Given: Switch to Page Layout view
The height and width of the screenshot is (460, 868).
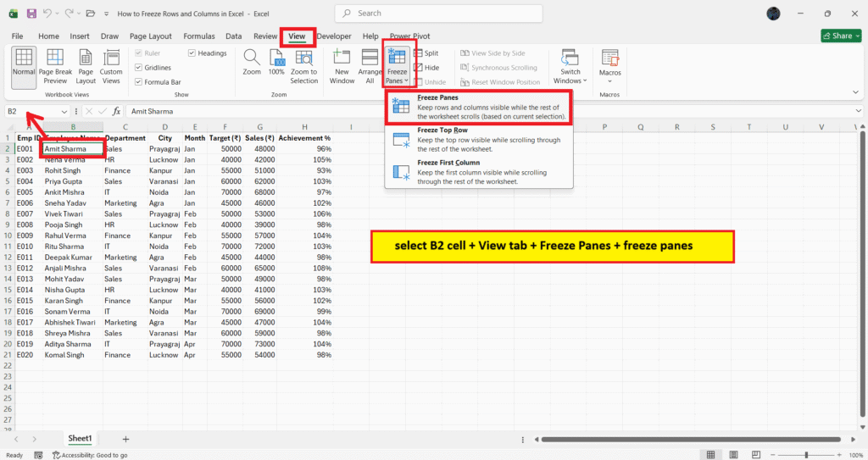Looking at the screenshot, I should (86, 66).
